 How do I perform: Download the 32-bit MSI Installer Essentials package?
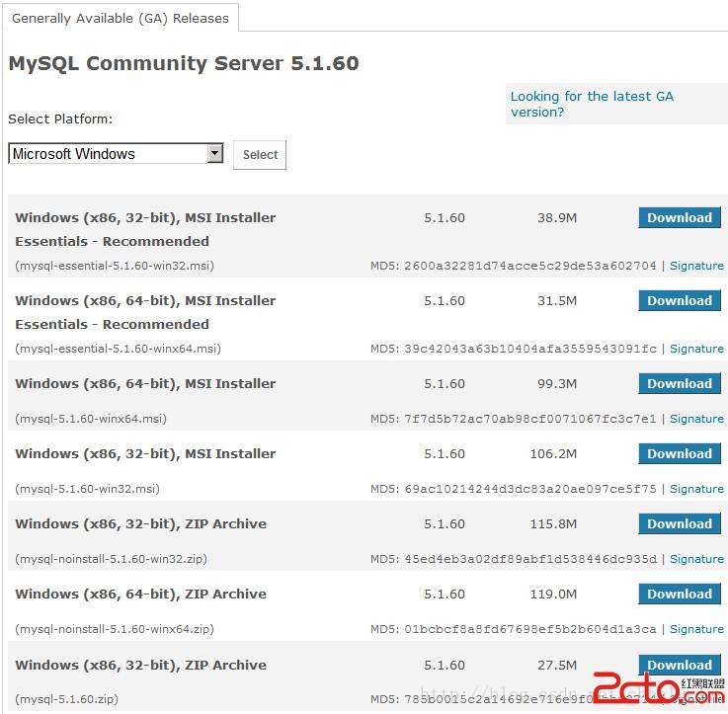click(679, 218)
